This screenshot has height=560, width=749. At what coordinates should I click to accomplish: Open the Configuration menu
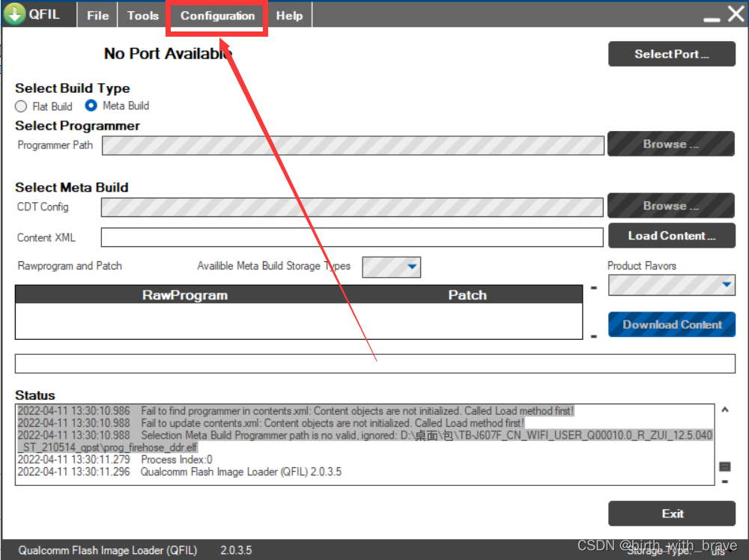tap(217, 16)
